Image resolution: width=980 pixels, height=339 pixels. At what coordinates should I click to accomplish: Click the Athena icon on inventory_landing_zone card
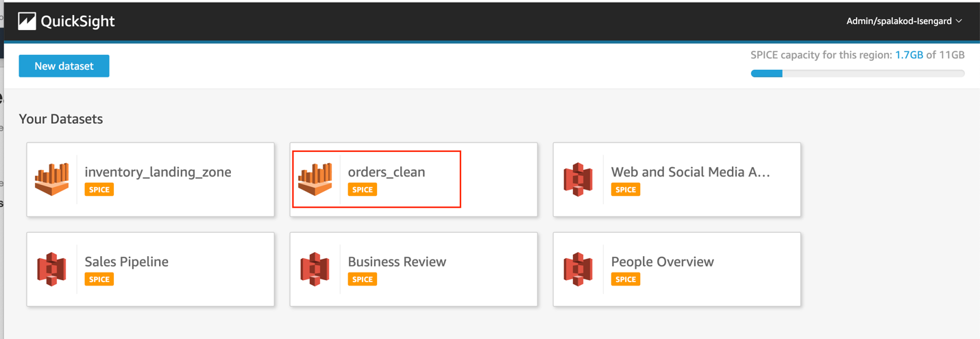click(x=52, y=179)
